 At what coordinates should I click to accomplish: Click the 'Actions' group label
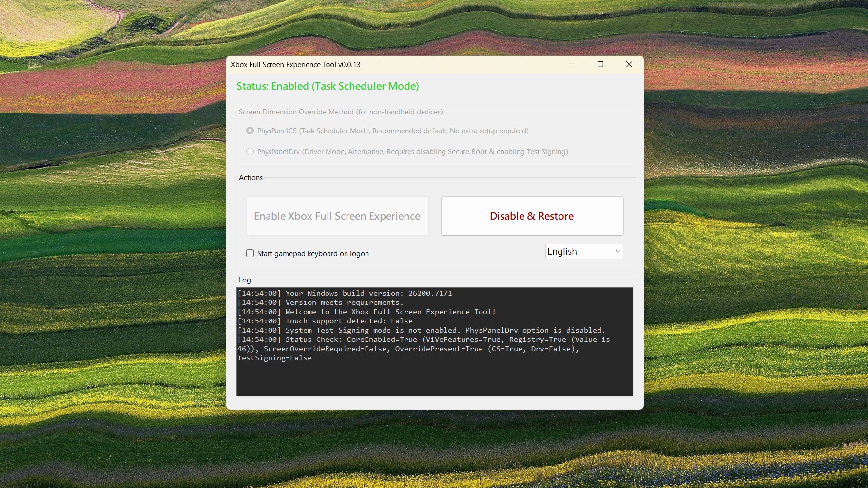251,178
